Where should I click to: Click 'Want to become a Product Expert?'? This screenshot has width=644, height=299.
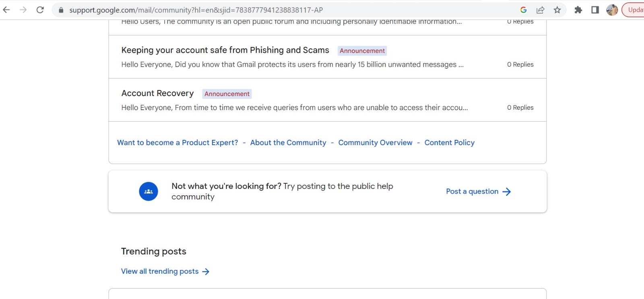click(178, 143)
